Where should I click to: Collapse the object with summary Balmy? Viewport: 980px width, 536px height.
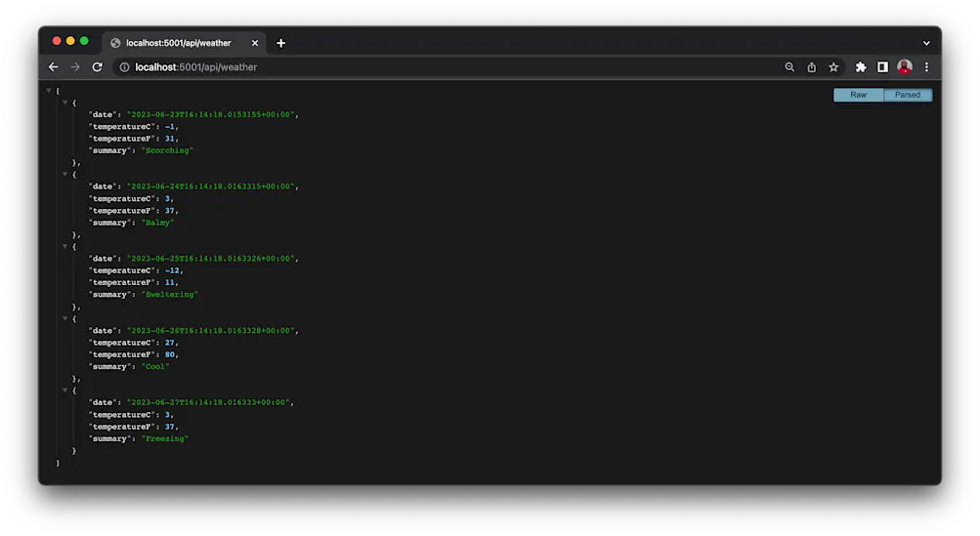coord(64,175)
